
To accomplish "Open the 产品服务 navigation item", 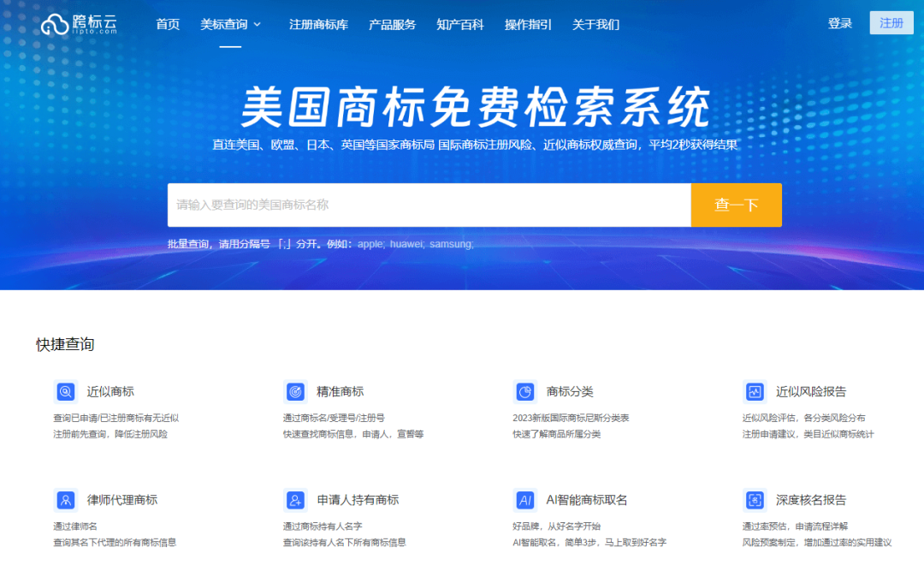I will [x=393, y=25].
